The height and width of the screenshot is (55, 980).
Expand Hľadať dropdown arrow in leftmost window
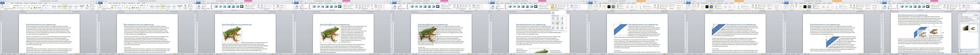coord(95,5)
